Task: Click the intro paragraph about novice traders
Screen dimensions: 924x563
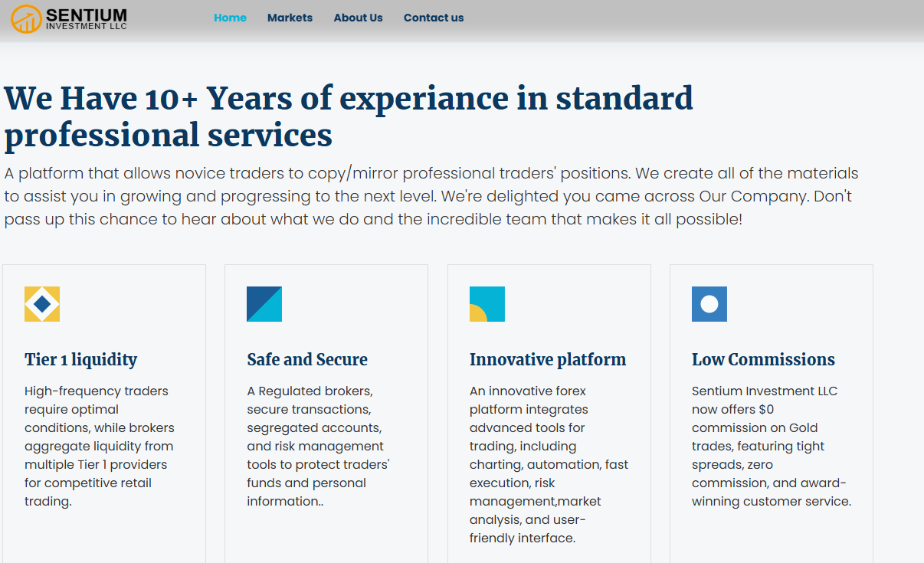Action: point(431,196)
